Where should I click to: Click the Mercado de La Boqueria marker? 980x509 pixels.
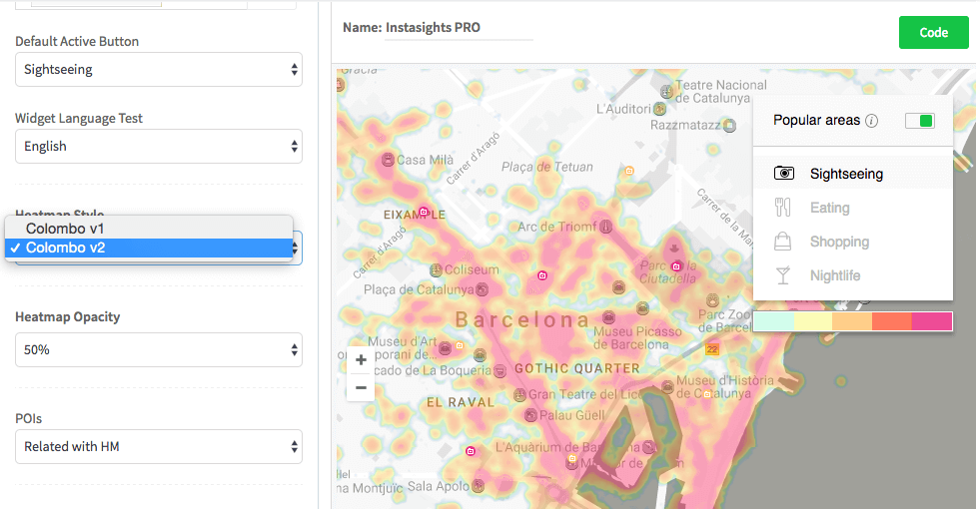click(x=500, y=371)
